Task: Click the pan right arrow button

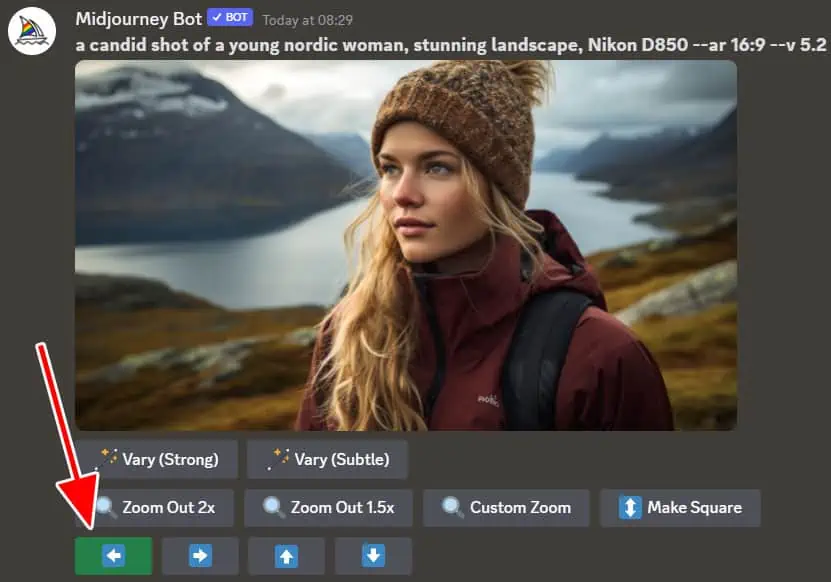Action: tap(200, 555)
